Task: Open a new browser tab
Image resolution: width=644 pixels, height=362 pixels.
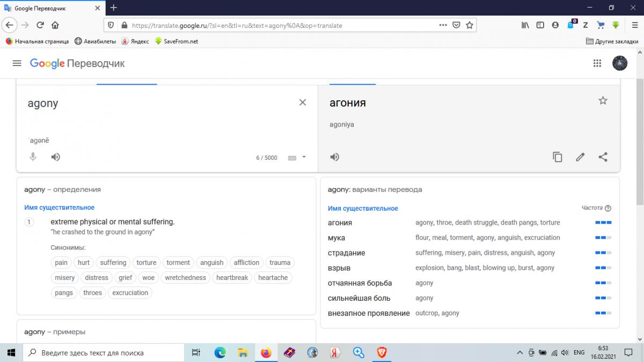Action: (114, 8)
